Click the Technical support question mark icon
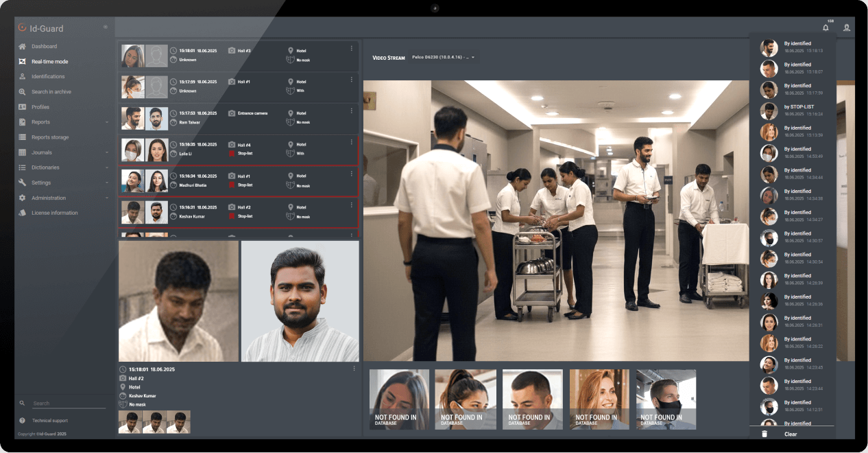 point(22,420)
